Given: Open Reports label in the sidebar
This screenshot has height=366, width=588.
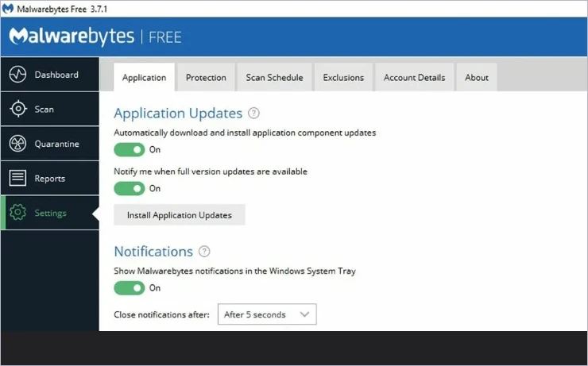Looking at the screenshot, I should click(50, 179).
